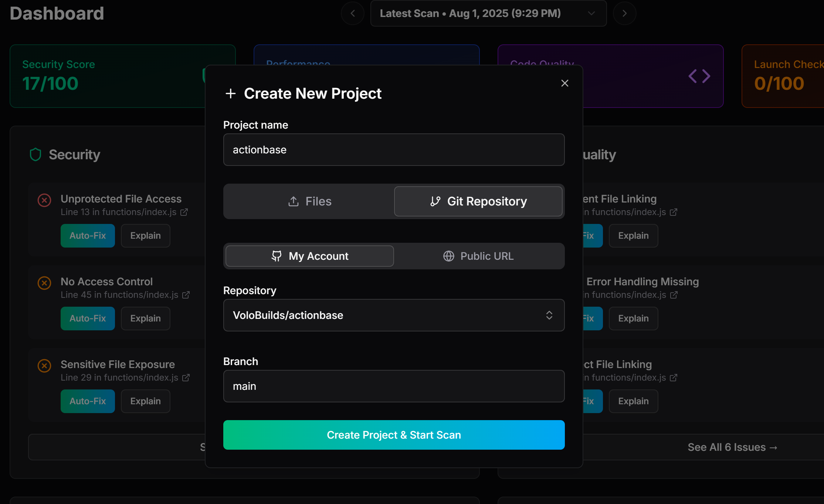The width and height of the screenshot is (824, 504).
Task: Explain the Unprotected File Access issue
Action: click(145, 236)
